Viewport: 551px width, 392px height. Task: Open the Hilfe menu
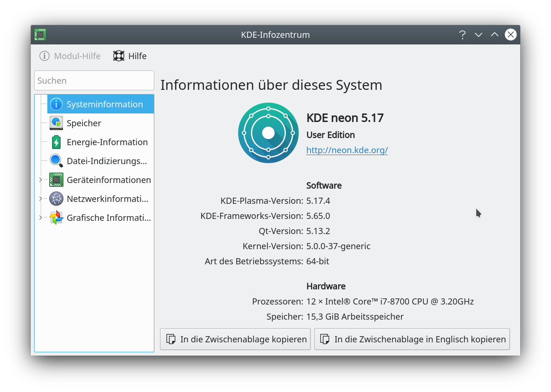(129, 56)
